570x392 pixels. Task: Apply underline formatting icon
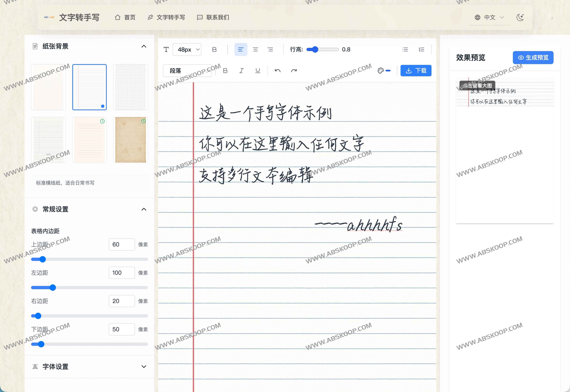coord(258,71)
